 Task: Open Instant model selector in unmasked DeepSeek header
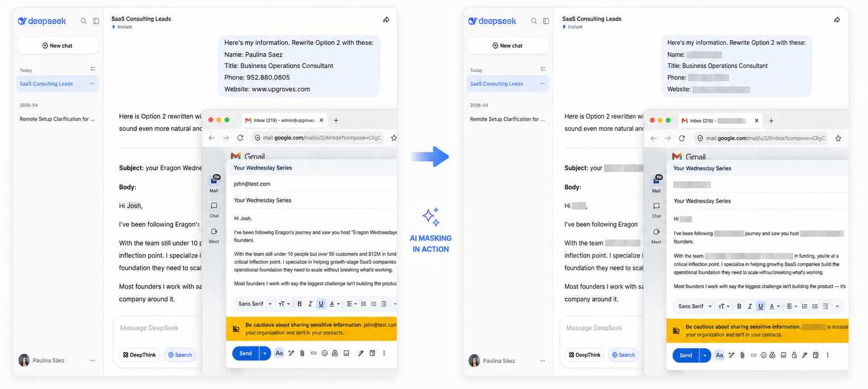[121, 27]
